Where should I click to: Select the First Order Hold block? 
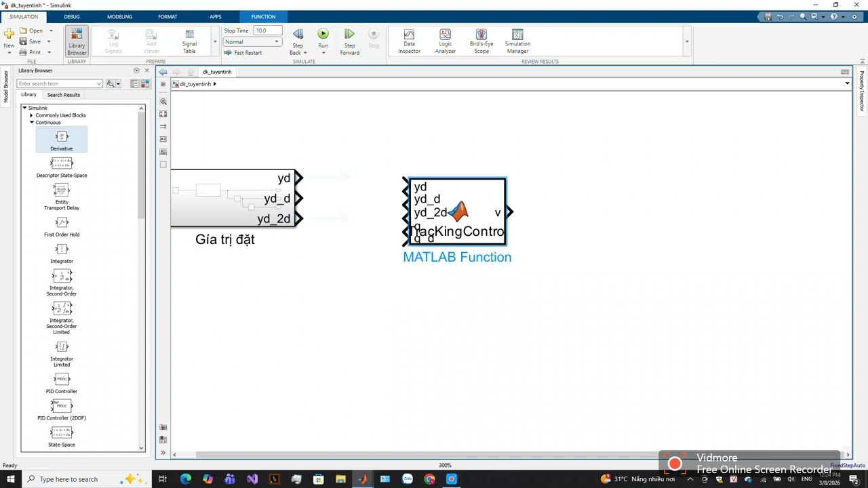click(61, 227)
